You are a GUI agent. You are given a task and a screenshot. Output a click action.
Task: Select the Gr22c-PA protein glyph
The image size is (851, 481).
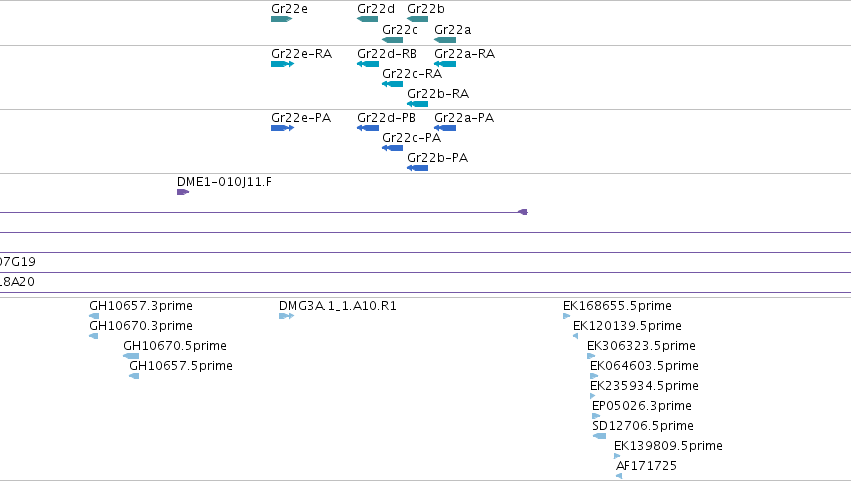tap(392, 148)
